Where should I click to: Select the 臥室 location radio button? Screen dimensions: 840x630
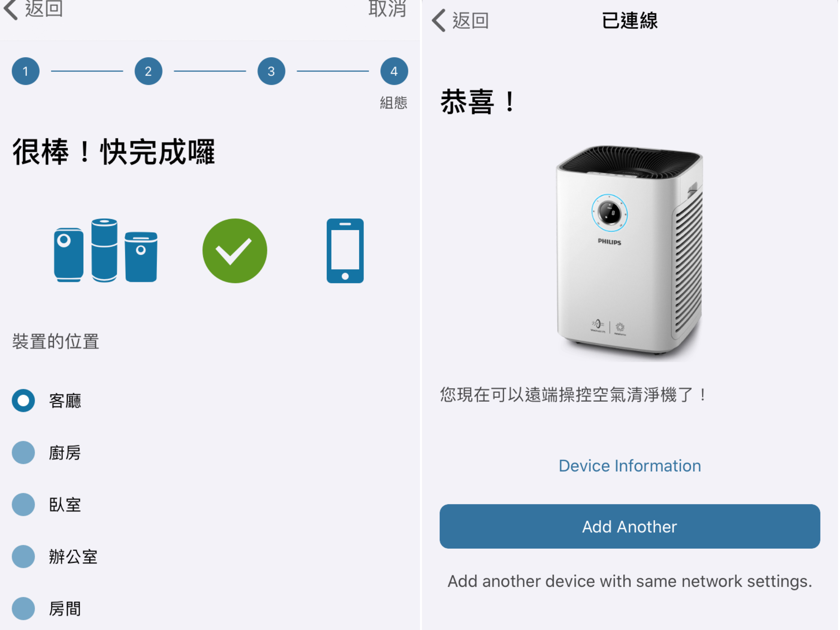23,505
